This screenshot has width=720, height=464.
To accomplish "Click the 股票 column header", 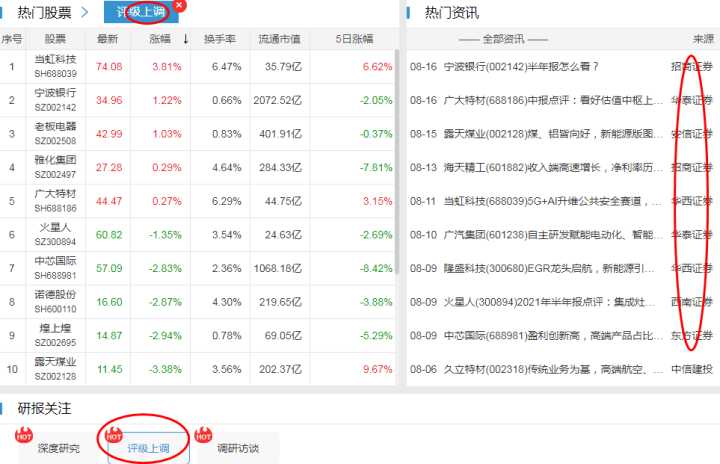I will click(x=55, y=39).
